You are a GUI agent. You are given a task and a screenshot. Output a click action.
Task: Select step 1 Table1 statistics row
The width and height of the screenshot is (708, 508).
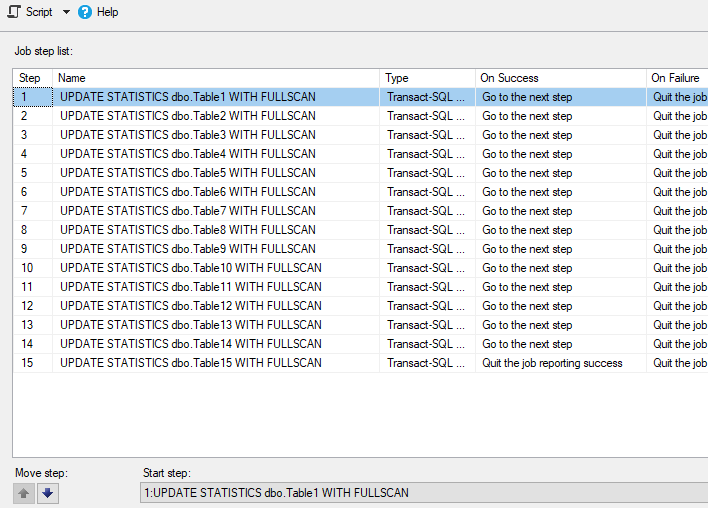pyautogui.click(x=360, y=97)
